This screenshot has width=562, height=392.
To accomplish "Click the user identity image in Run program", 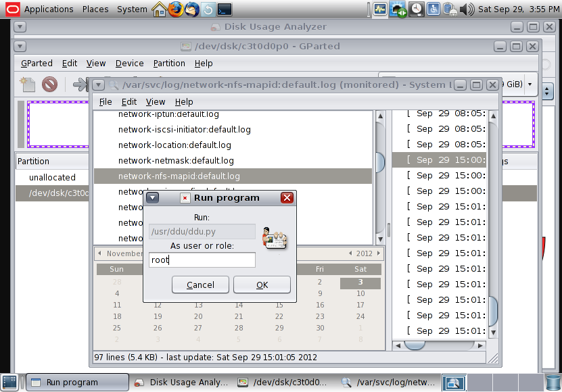I will point(274,238).
